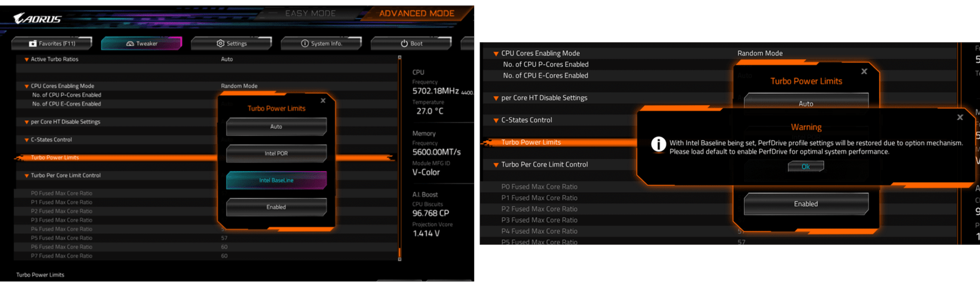Click the settings list vertical scrollbar

400,158
